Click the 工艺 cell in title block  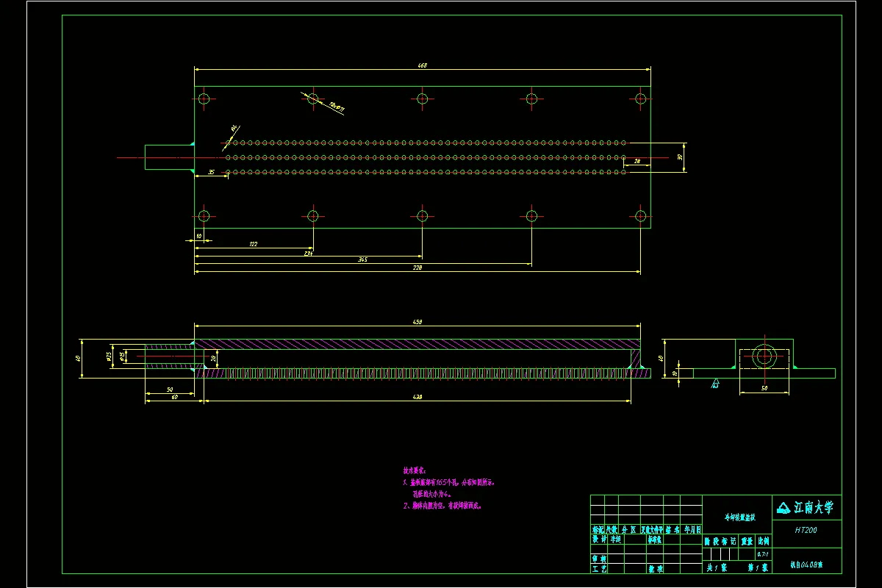point(598,568)
